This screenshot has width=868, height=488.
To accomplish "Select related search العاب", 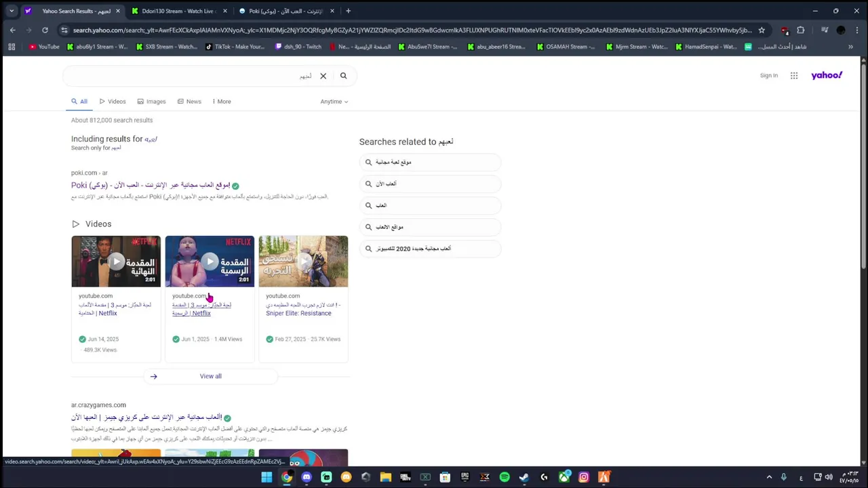I will [x=430, y=205].
